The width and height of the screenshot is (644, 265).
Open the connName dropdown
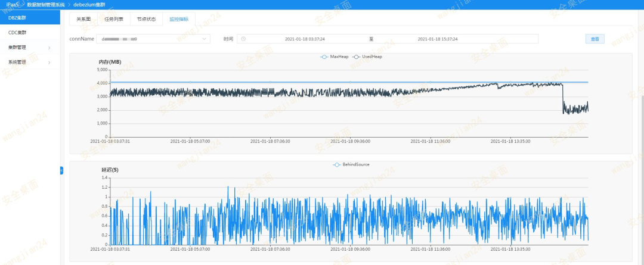(x=153, y=39)
